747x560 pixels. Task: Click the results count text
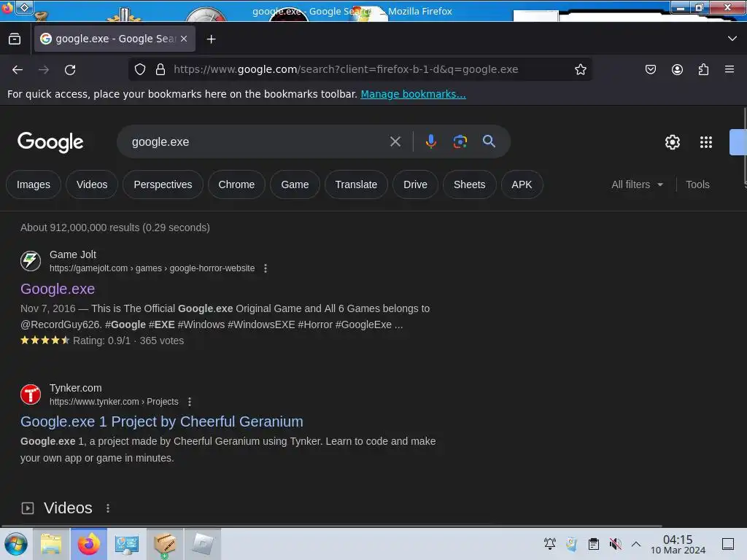pyautogui.click(x=115, y=227)
